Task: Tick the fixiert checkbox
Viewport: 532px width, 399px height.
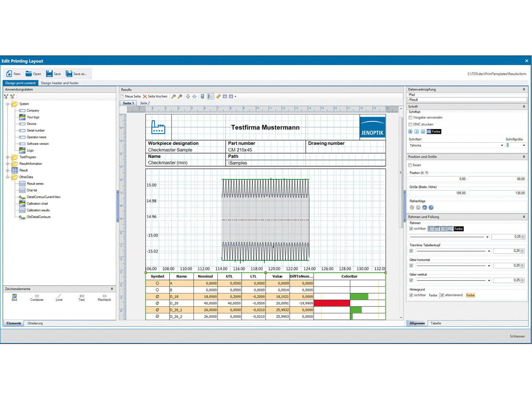Action: 411,165
